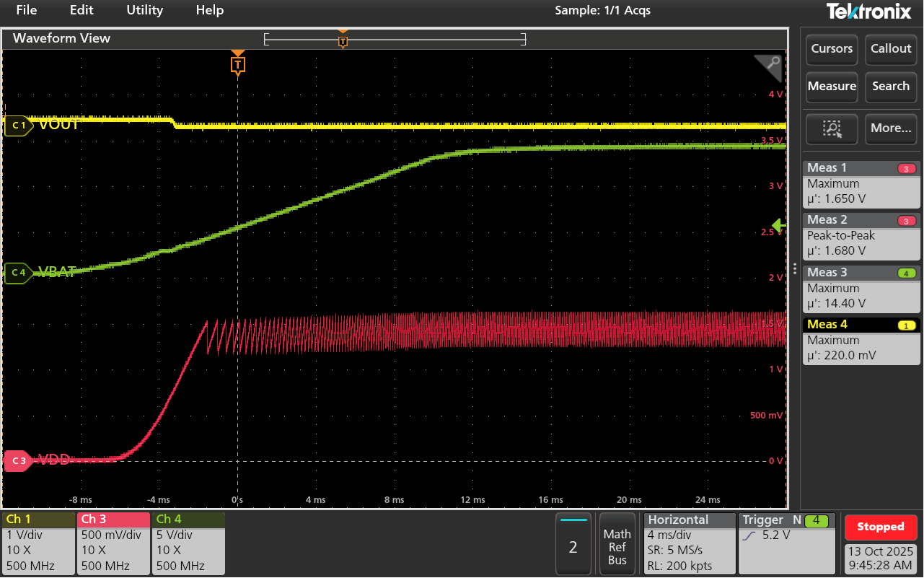Open the Ch 1 settings badge
Image resolution: width=924 pixels, height=578 pixels.
pos(38,543)
